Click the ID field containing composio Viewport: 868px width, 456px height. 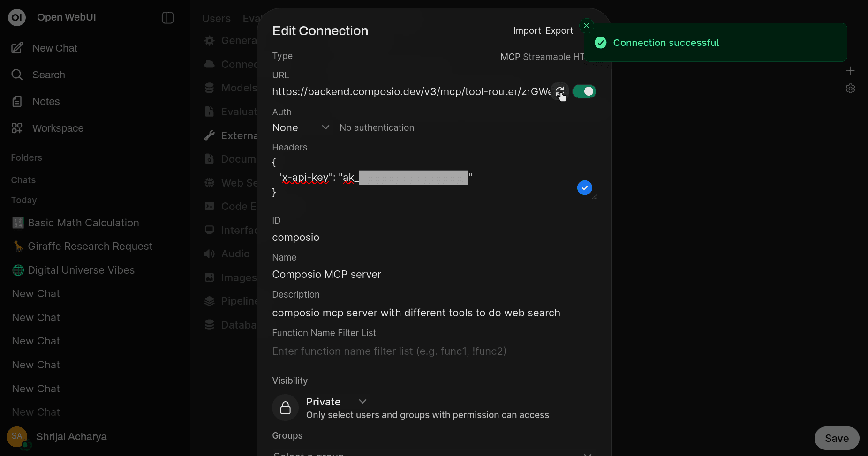[x=434, y=238]
